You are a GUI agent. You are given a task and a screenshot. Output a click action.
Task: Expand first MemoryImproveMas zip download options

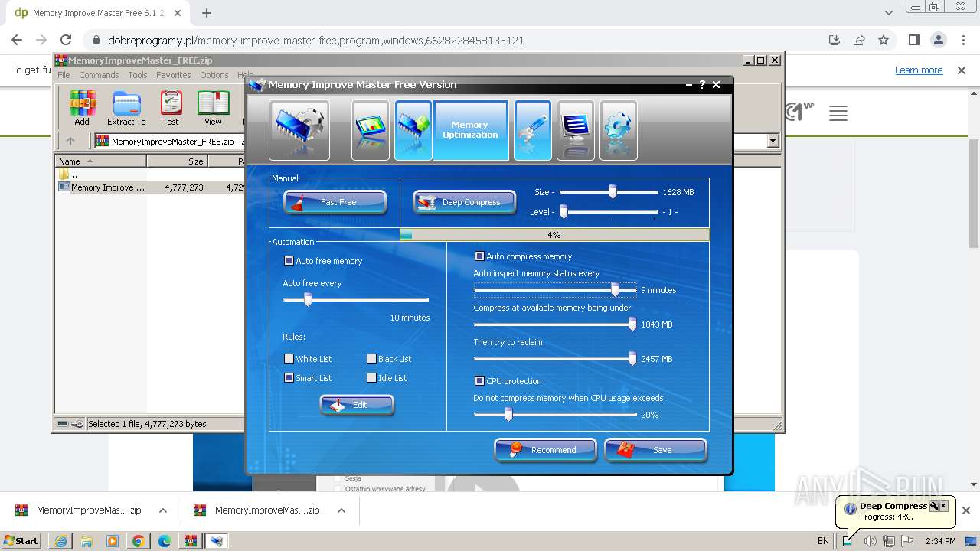click(163, 510)
